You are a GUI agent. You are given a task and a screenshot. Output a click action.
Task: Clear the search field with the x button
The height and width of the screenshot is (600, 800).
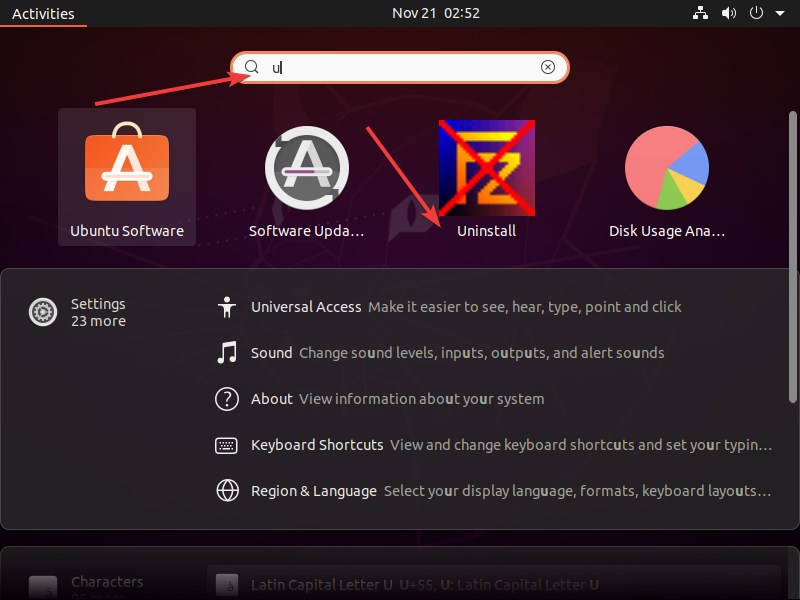tap(547, 66)
